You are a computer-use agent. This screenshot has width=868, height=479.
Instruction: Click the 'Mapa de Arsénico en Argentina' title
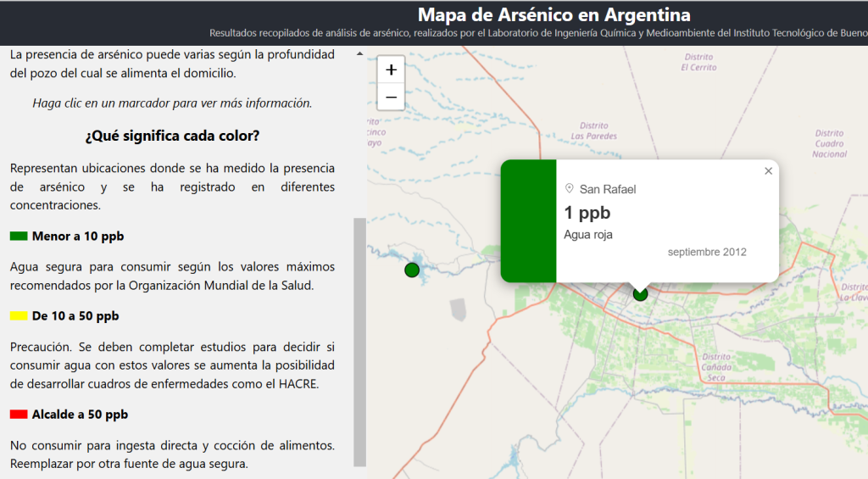click(x=554, y=15)
